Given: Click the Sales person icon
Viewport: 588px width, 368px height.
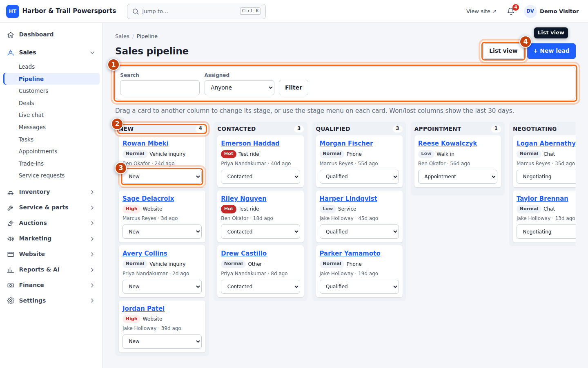Looking at the screenshot, I should (11, 52).
